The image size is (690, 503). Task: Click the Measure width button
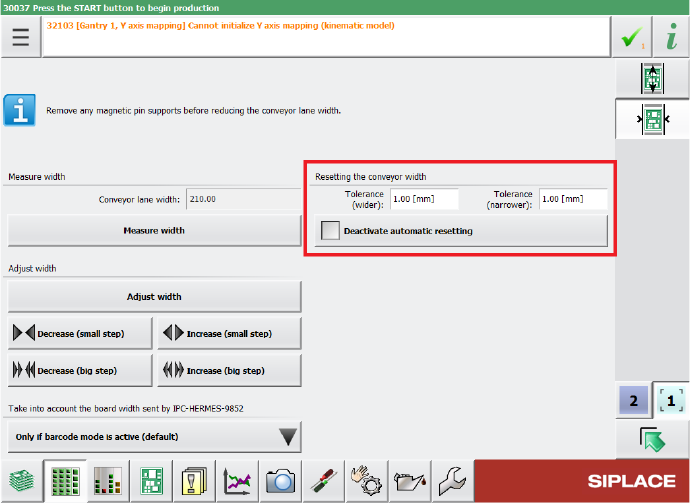[x=154, y=231]
